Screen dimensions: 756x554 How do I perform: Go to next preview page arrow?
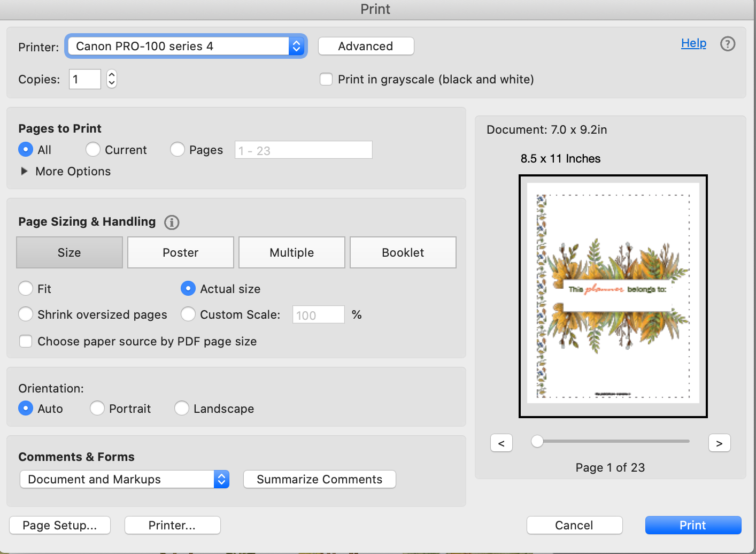click(719, 443)
